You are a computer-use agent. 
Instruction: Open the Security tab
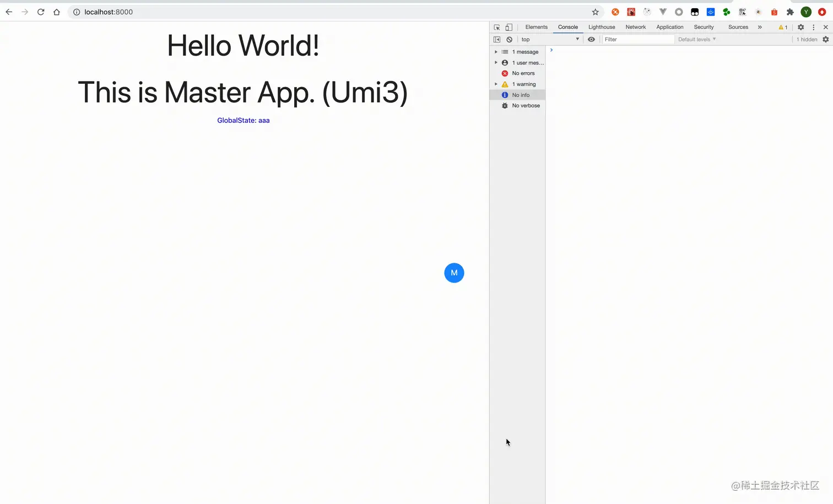click(704, 27)
